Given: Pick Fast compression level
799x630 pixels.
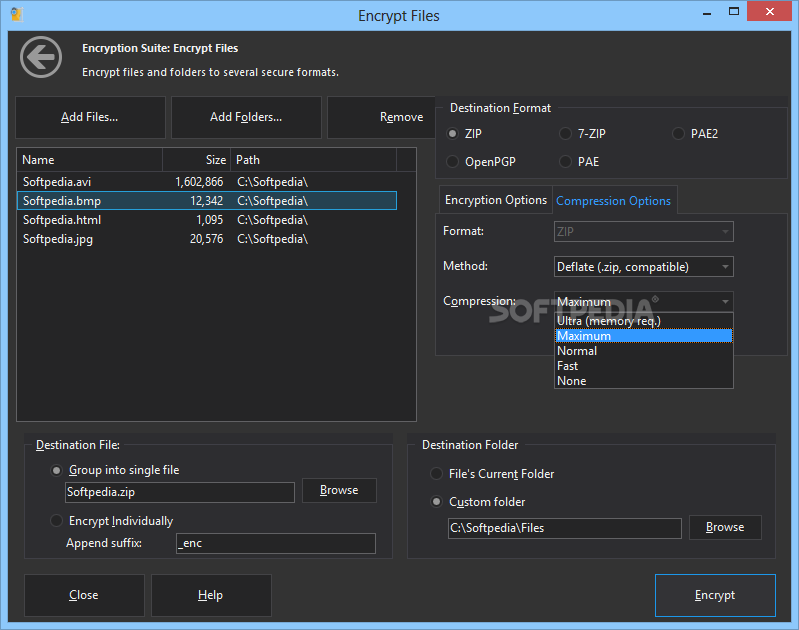Looking at the screenshot, I should pos(644,366).
